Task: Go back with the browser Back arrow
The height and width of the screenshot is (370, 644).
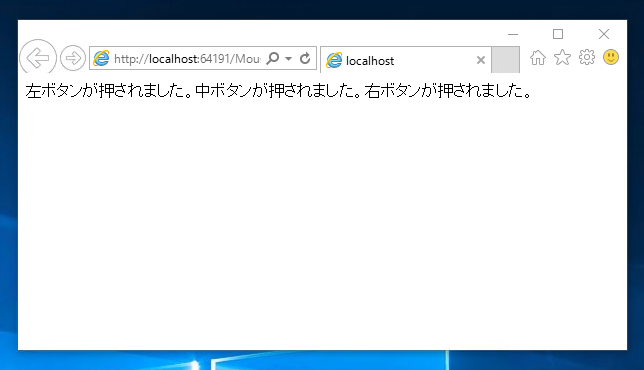Action: click(38, 57)
